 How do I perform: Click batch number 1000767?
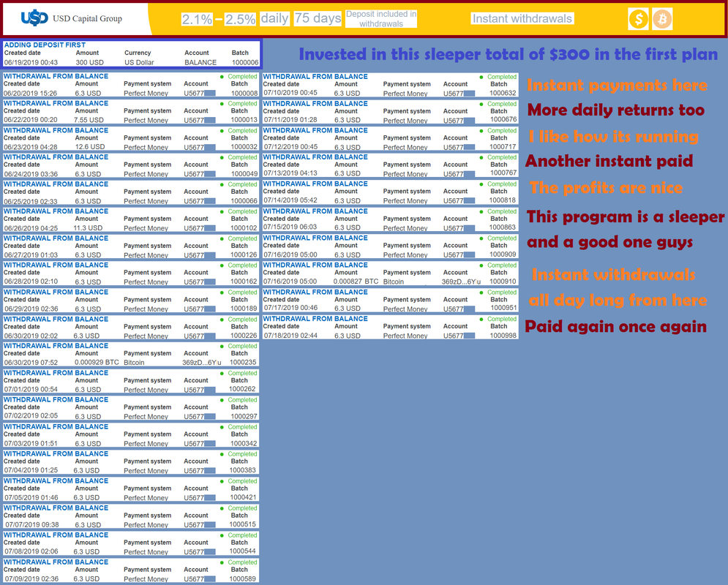pos(503,173)
